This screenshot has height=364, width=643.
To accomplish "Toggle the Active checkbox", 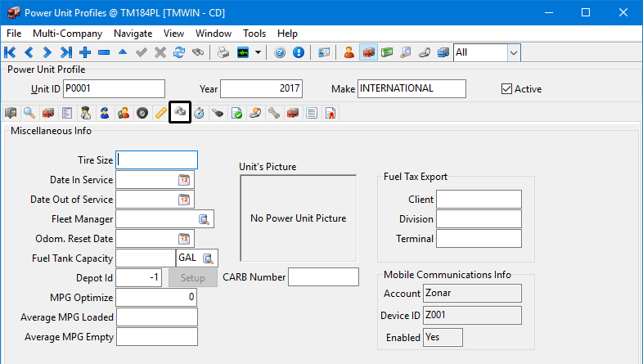I will (506, 89).
